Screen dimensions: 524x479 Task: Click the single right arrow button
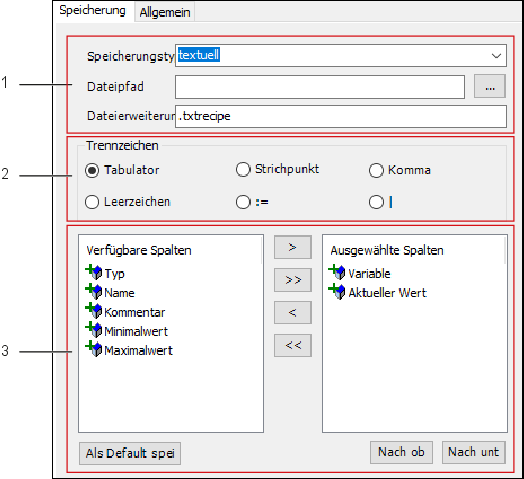[x=293, y=247]
